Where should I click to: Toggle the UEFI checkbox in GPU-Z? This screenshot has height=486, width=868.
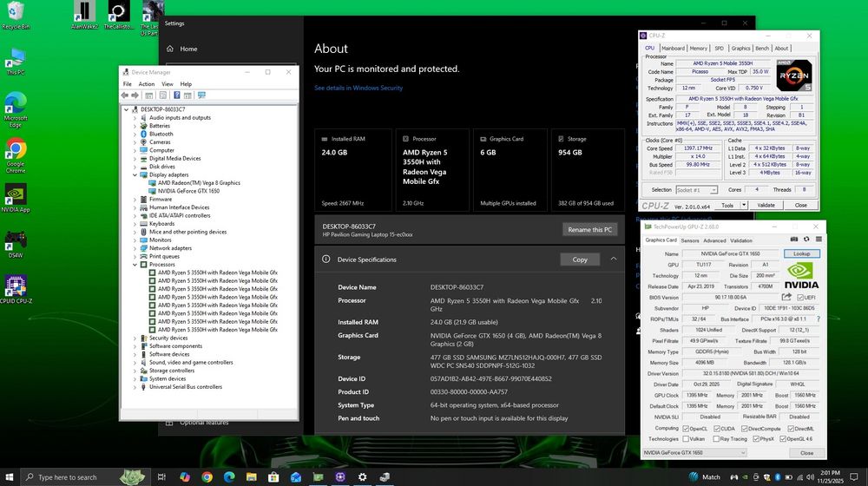pyautogui.click(x=800, y=298)
